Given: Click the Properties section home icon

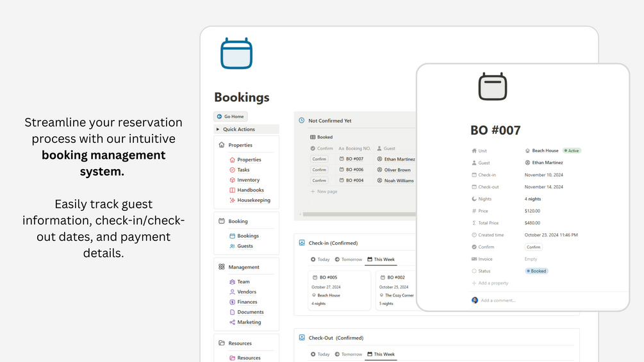Looking at the screenshot, I should point(222,145).
